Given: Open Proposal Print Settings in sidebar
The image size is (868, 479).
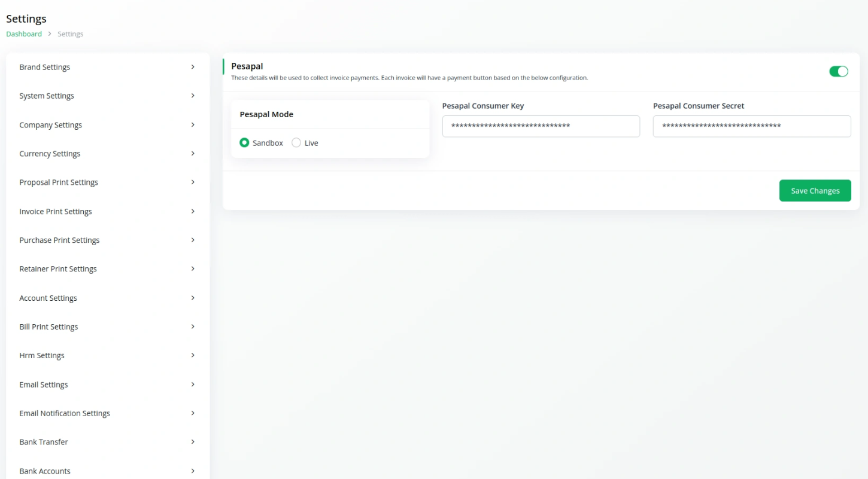Looking at the screenshot, I should pos(108,182).
